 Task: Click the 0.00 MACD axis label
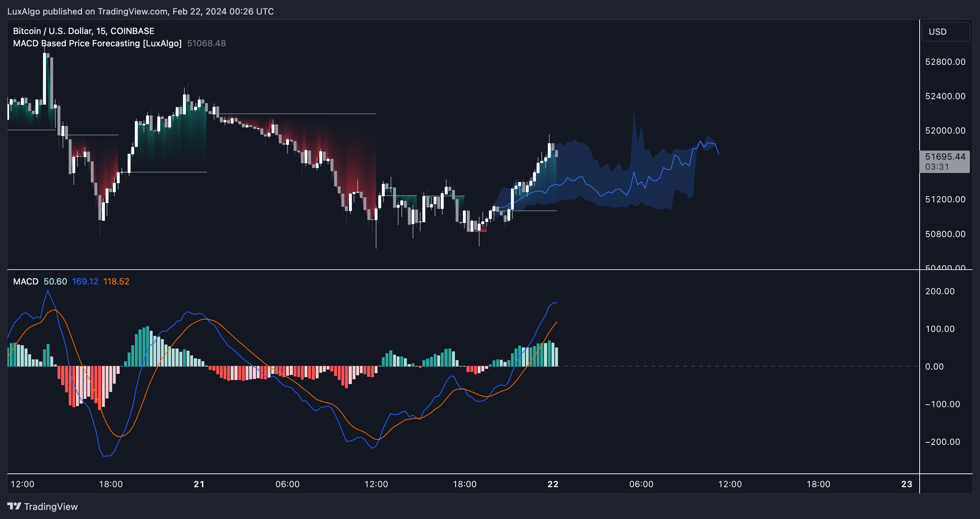point(934,366)
